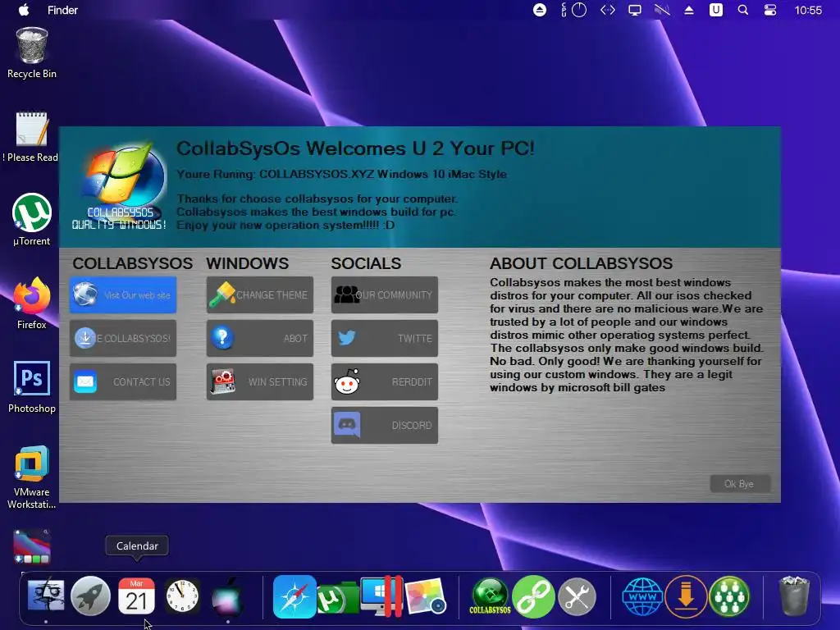This screenshot has height=630, width=840.
Task: Open the Finder menu in menu bar
Action: (x=62, y=10)
